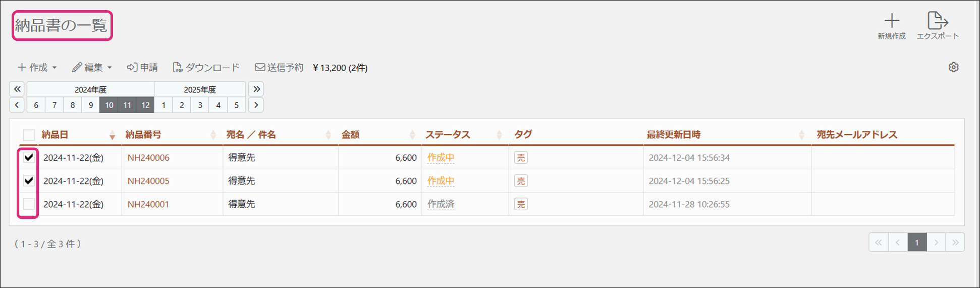
Task: Check the NH240001 row checkbox
Action: (29, 204)
